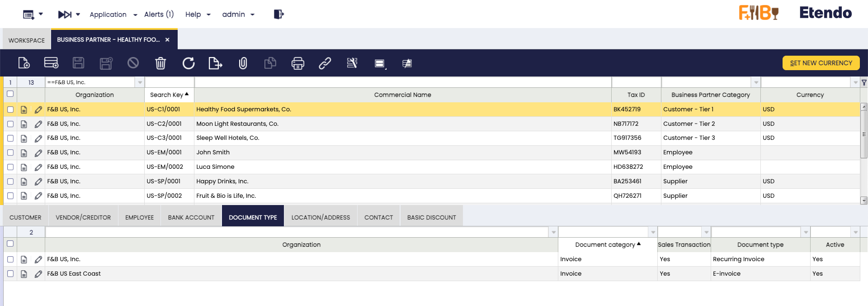Click the chain link icon in toolbar
Viewport: 868px width, 306px height.
(x=325, y=63)
